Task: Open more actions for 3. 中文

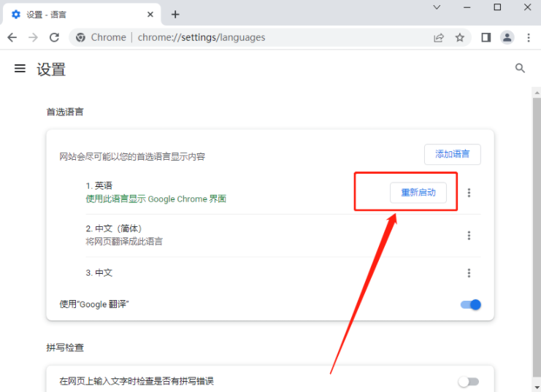Action: [469, 273]
